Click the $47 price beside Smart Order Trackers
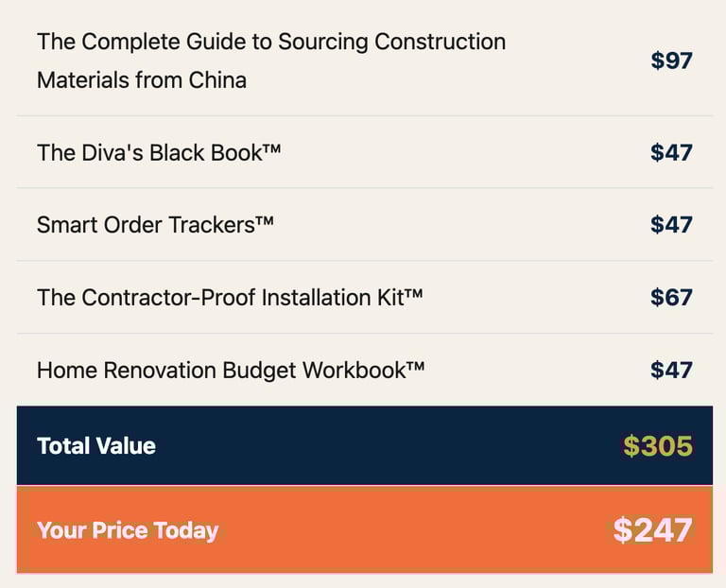The width and height of the screenshot is (726, 588). click(x=671, y=225)
